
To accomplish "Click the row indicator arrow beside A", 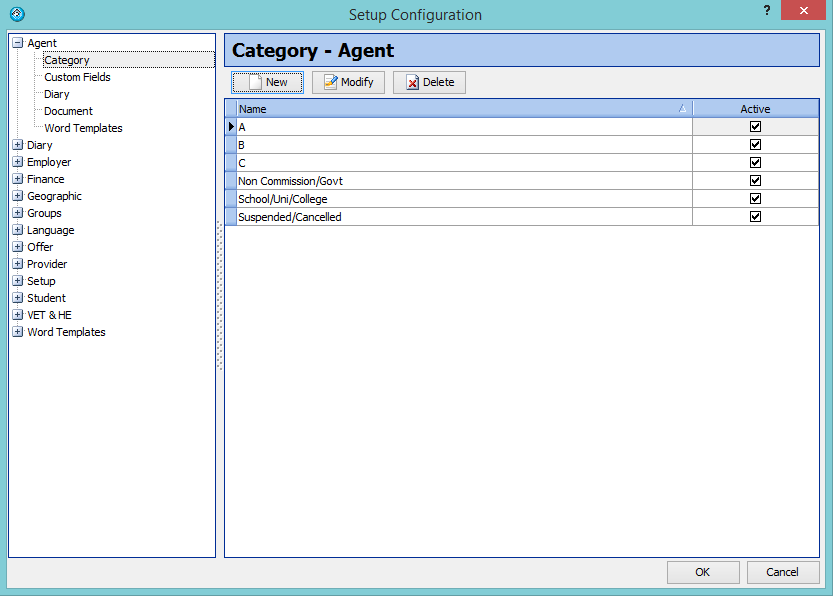I will 231,127.
